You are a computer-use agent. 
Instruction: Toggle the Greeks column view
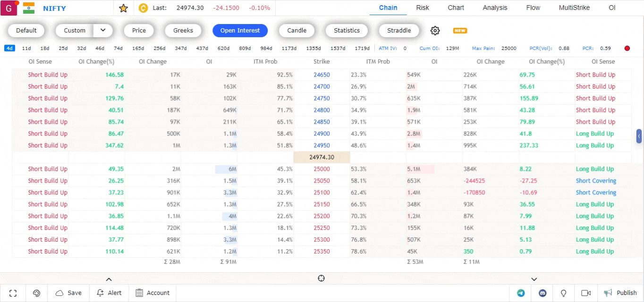click(x=183, y=31)
